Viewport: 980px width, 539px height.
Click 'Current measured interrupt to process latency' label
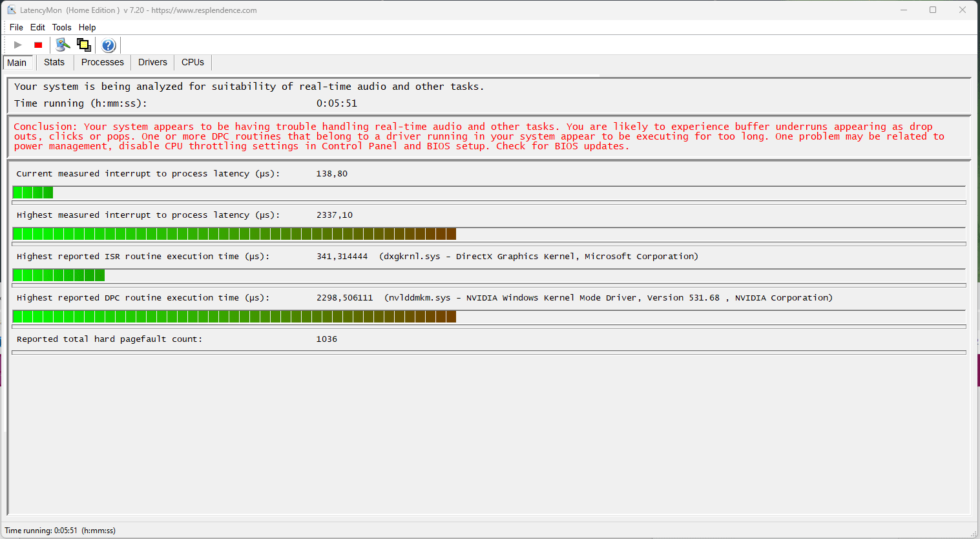(x=148, y=174)
